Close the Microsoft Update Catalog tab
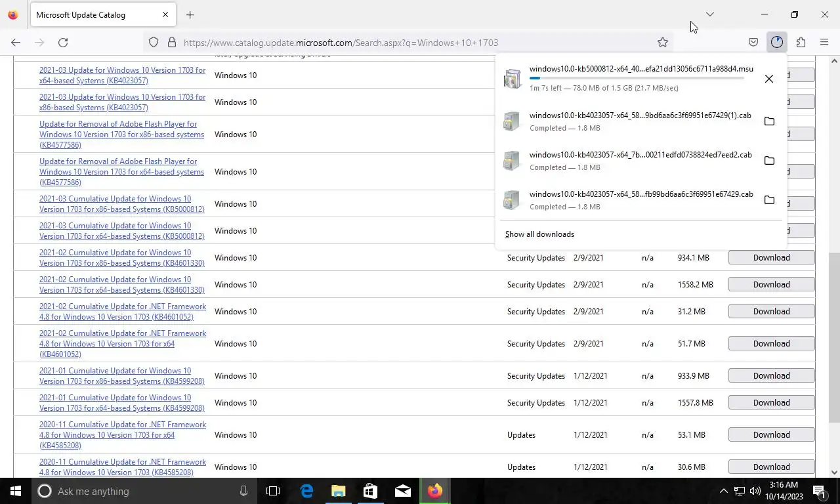Image resolution: width=840 pixels, height=504 pixels. [165, 14]
